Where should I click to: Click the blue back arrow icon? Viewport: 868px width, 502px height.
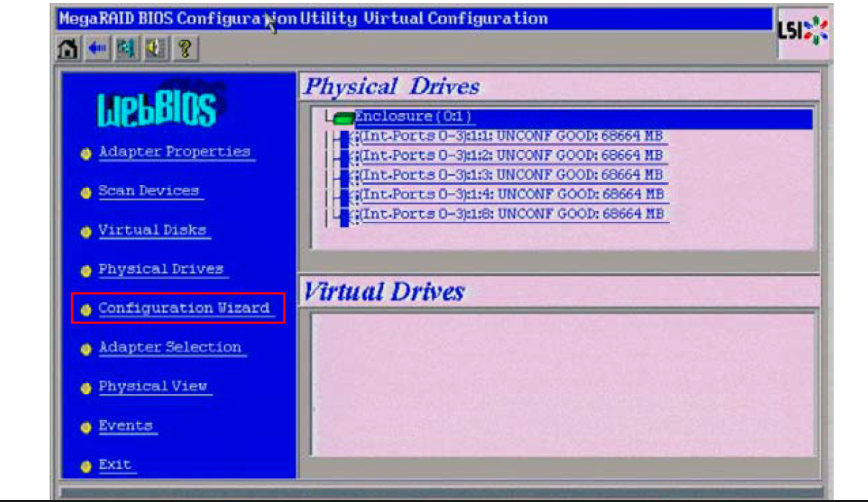click(96, 49)
